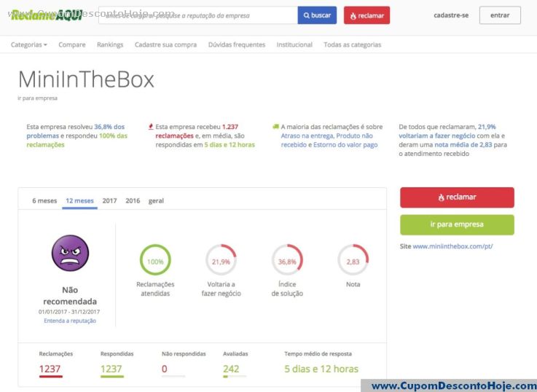Screen dimensions: 537x392
Task: Click the Respondidas green bar under 1237
Action: pos(112,377)
